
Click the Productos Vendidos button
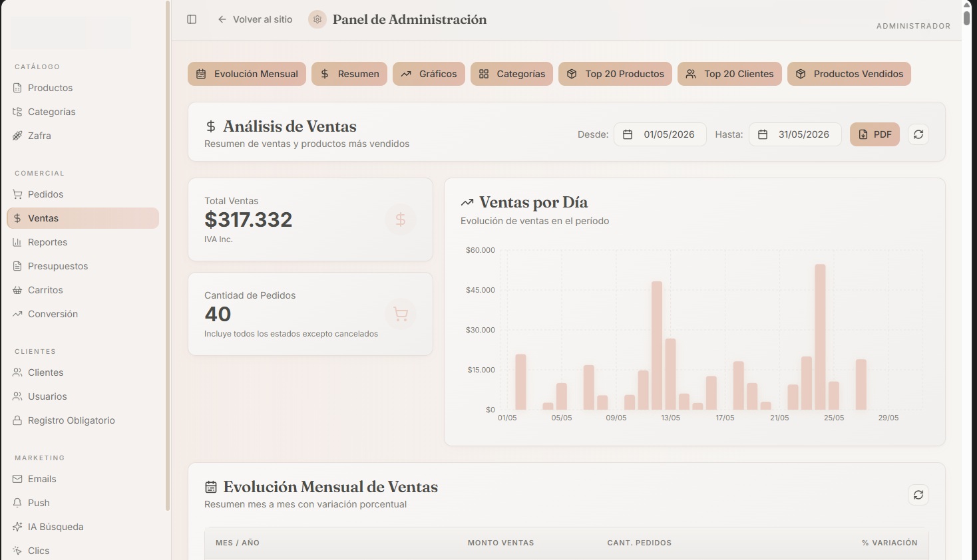coord(849,74)
